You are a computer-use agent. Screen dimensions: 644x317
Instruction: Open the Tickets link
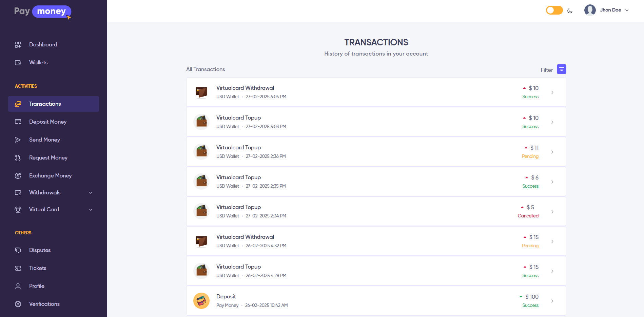(38, 268)
